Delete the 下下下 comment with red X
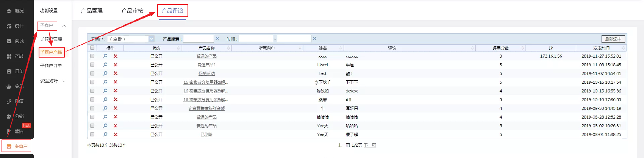The width and height of the screenshot is (644, 158). pyautogui.click(x=116, y=82)
